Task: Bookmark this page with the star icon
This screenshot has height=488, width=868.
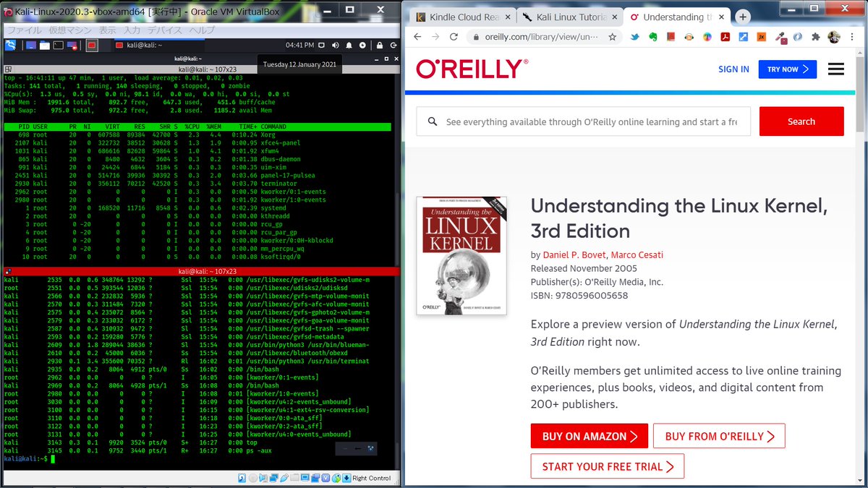Action: tap(612, 37)
